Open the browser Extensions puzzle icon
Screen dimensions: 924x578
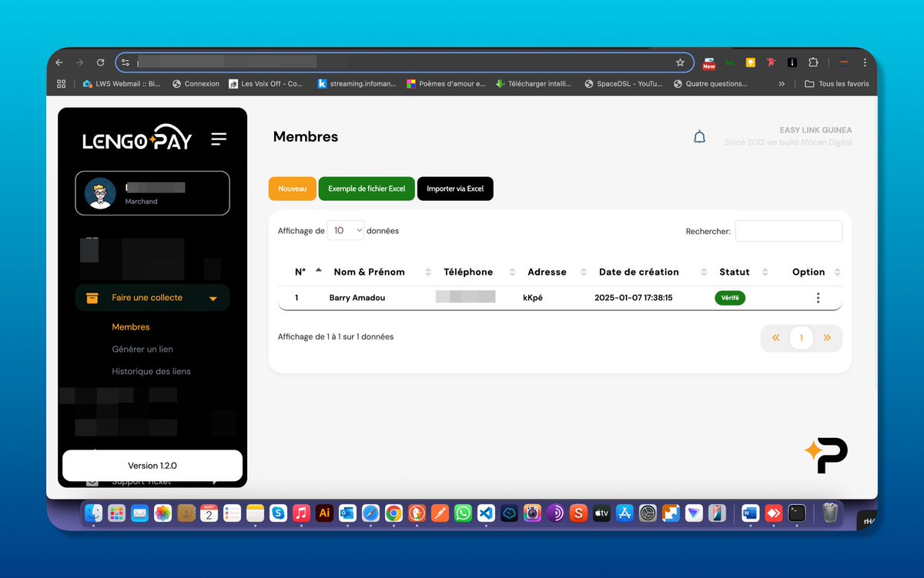click(x=812, y=62)
